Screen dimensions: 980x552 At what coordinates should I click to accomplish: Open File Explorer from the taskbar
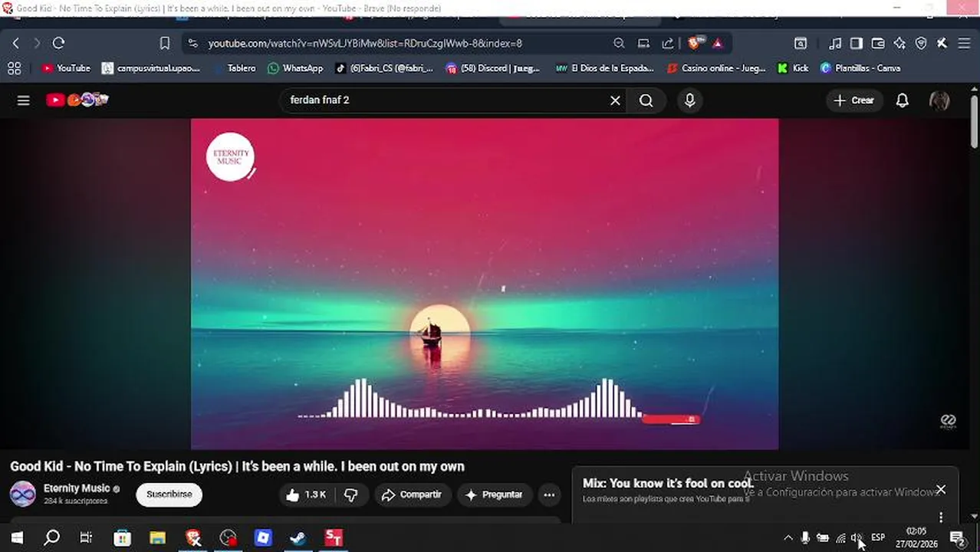point(157,538)
